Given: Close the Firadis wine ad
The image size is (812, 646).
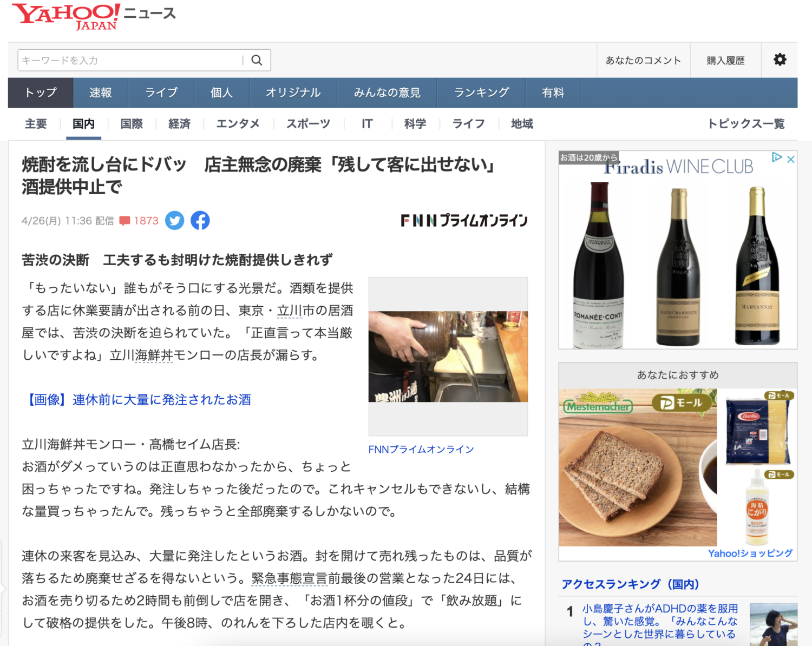Looking at the screenshot, I should [x=791, y=159].
